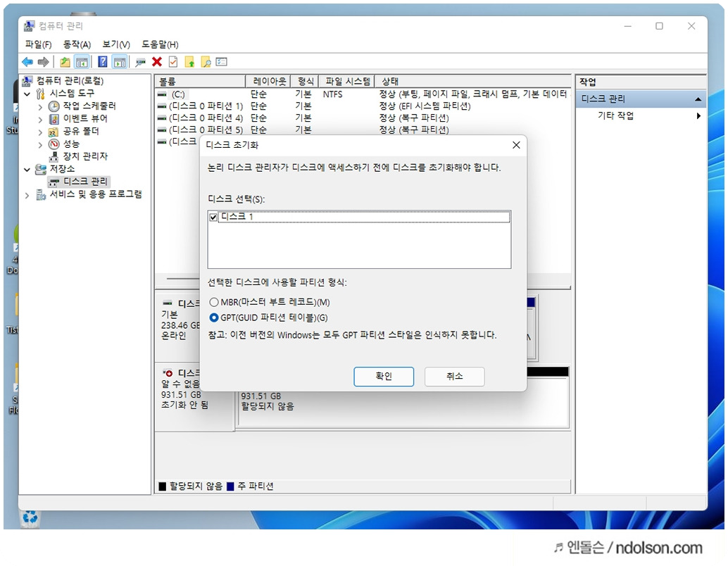Screen dimensions: 728x566
Task: Sort by the 볼륨 column header
Action: click(x=200, y=81)
